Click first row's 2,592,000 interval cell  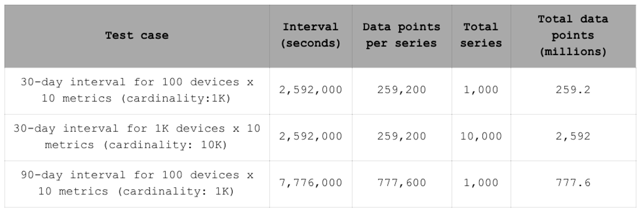(311, 91)
